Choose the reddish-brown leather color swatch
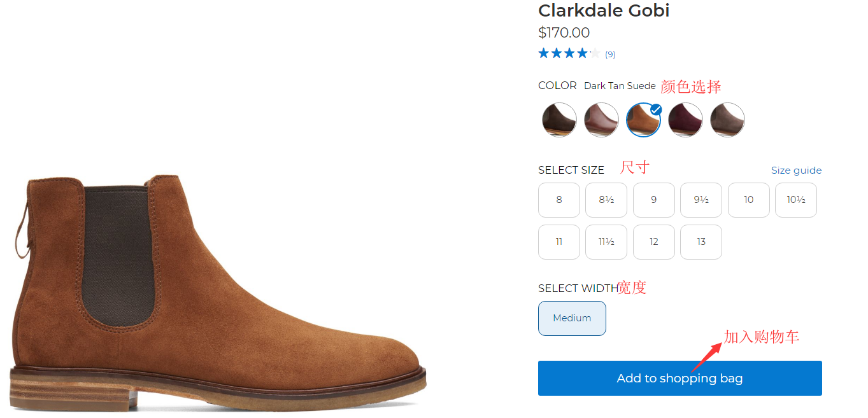868x418 pixels. (x=601, y=120)
